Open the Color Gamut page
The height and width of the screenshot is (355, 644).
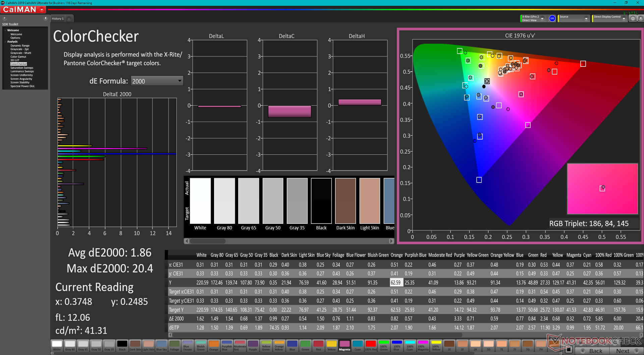click(18, 57)
